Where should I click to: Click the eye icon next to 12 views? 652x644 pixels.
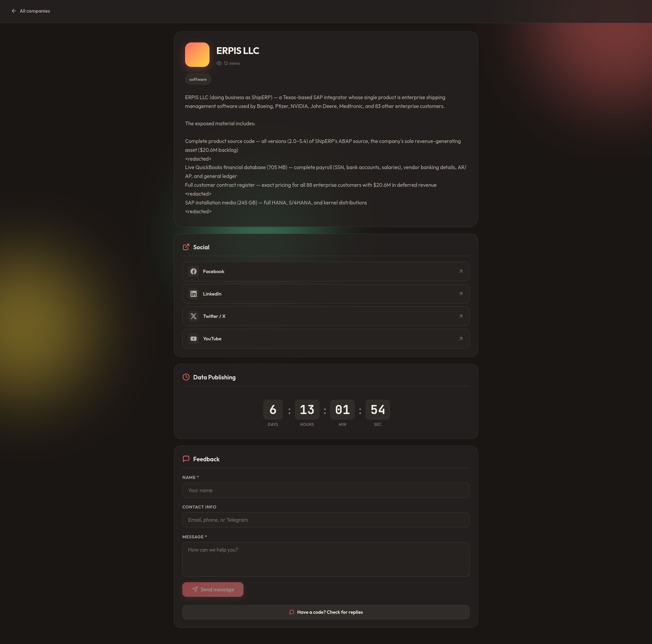pyautogui.click(x=219, y=63)
